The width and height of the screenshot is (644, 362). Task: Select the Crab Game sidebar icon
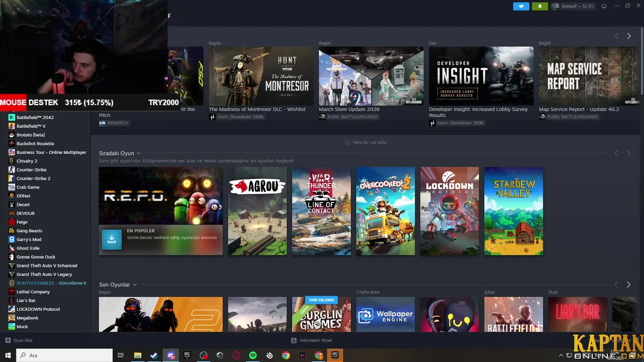pyautogui.click(x=12, y=187)
